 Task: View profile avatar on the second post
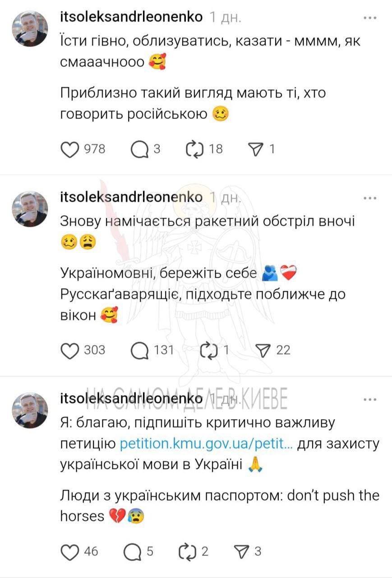pyautogui.click(x=29, y=209)
